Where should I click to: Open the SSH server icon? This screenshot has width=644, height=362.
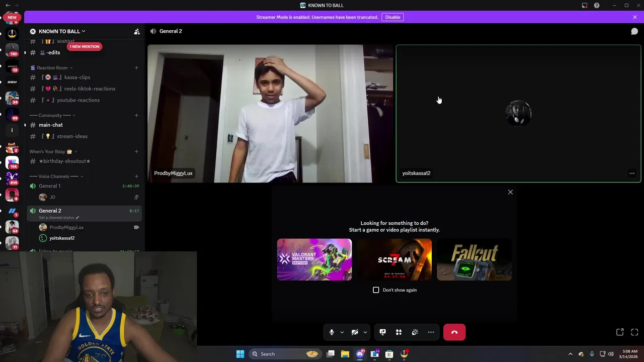point(12,81)
